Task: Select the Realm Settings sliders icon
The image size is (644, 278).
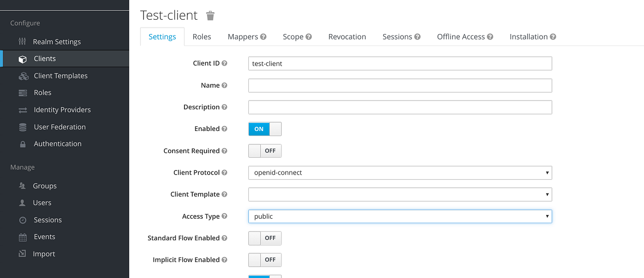Action: pyautogui.click(x=23, y=41)
